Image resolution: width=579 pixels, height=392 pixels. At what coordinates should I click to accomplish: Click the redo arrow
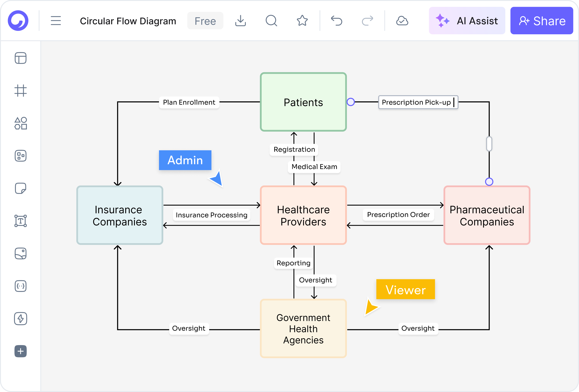tap(367, 21)
